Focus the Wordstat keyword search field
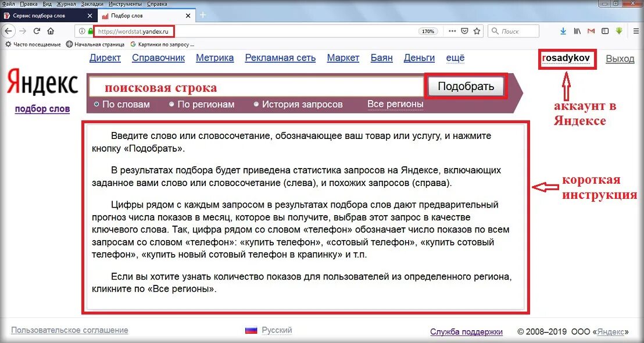Image resolution: width=644 pixels, height=343 pixels. click(x=256, y=87)
